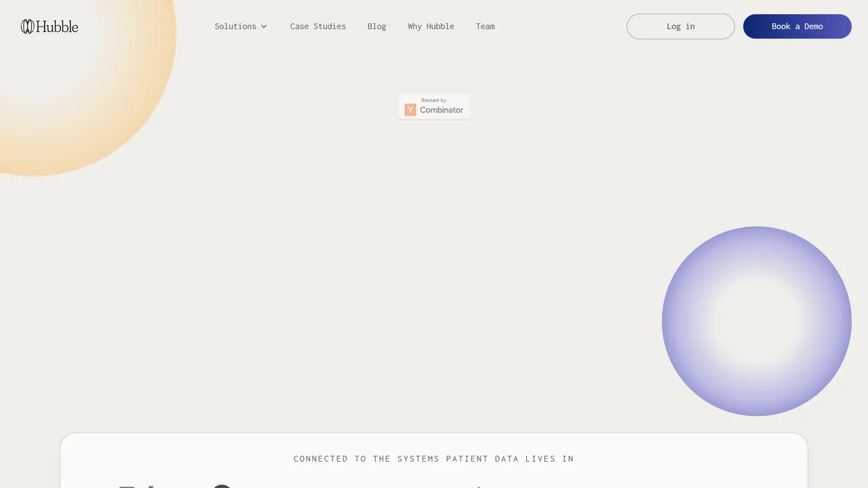Click the Hubble logo in the header
868x488 pixels.
click(50, 26)
